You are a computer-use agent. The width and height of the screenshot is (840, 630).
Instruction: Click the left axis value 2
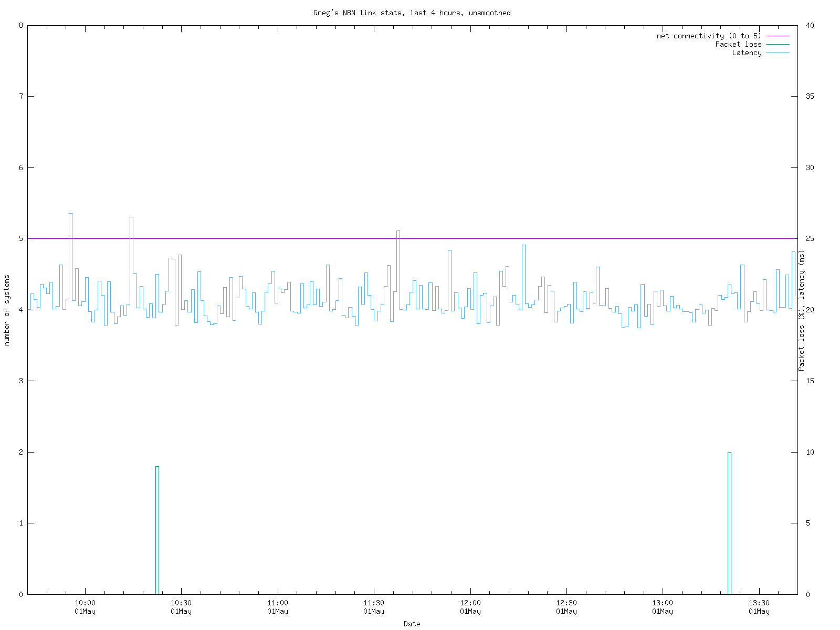coord(21,452)
